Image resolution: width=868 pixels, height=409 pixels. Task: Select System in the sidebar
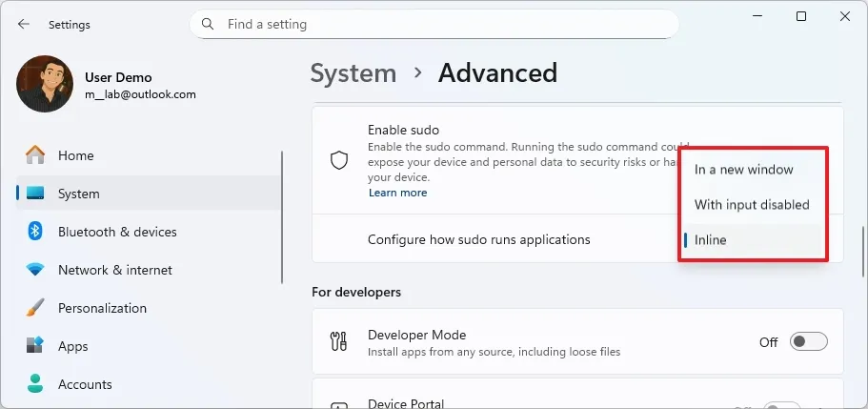[149, 194]
